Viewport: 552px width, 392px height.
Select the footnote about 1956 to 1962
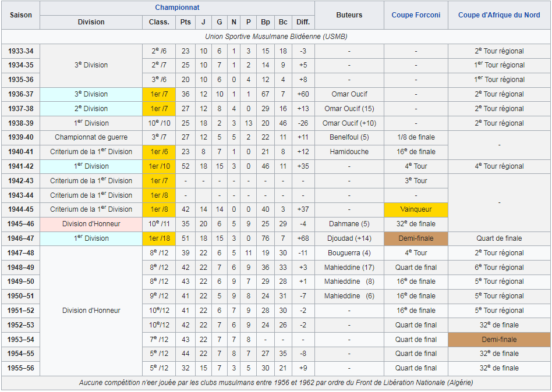click(x=276, y=383)
